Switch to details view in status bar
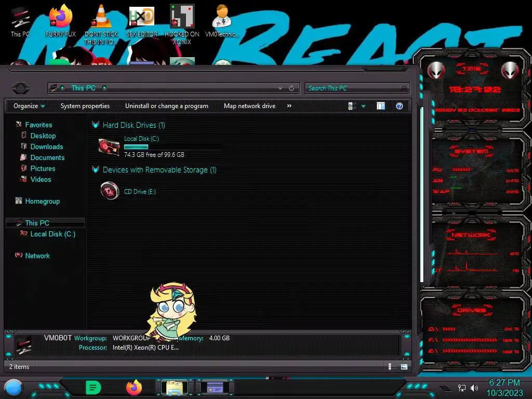 pyautogui.click(x=390, y=366)
